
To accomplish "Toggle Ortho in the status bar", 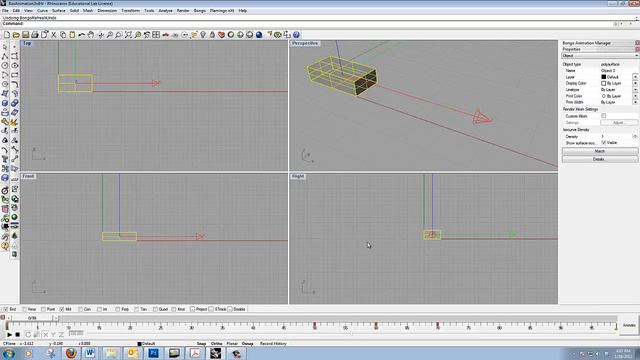I will coord(216,344).
